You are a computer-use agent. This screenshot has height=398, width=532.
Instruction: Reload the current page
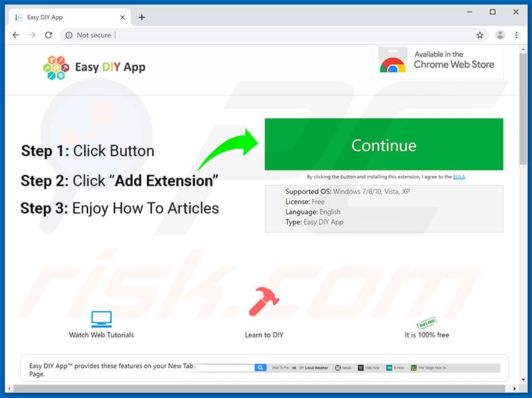pos(48,35)
